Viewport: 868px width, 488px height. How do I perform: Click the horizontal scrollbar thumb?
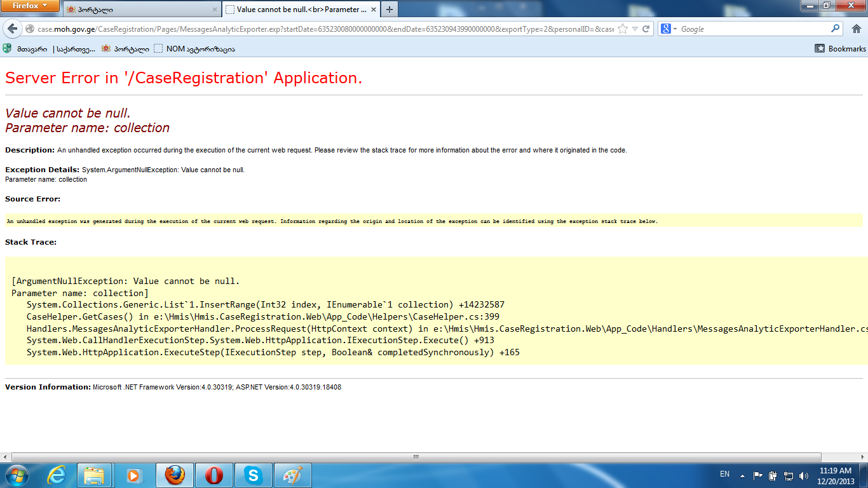[416, 457]
